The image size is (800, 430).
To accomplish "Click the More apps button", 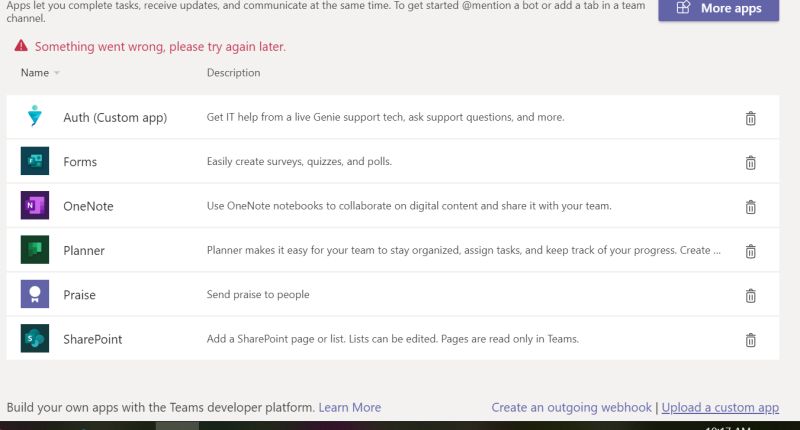I will (718, 9).
